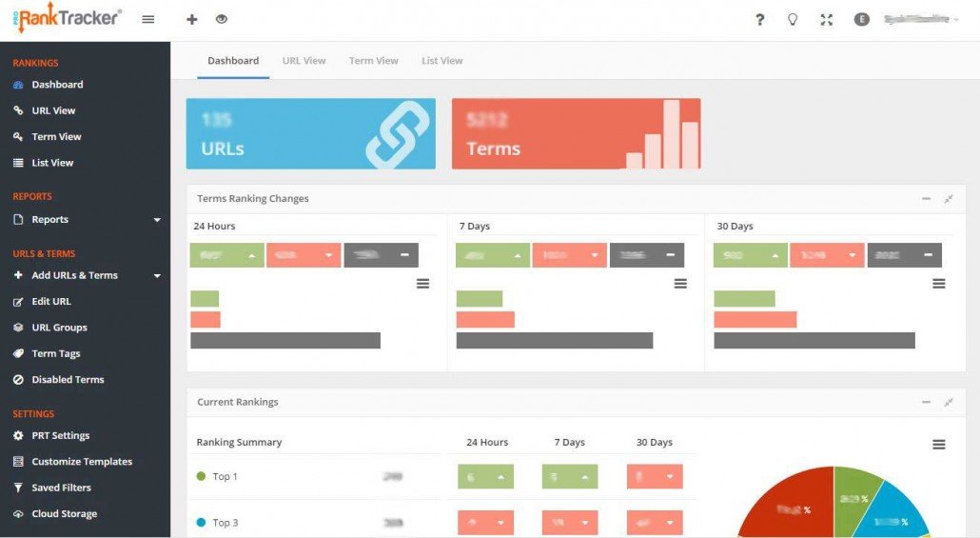The image size is (980, 538).
Task: Click gray unchanged button under 24 Hours
Action: (381, 255)
